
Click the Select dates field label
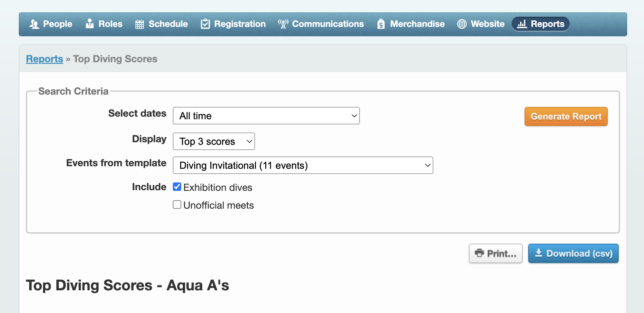tap(137, 113)
